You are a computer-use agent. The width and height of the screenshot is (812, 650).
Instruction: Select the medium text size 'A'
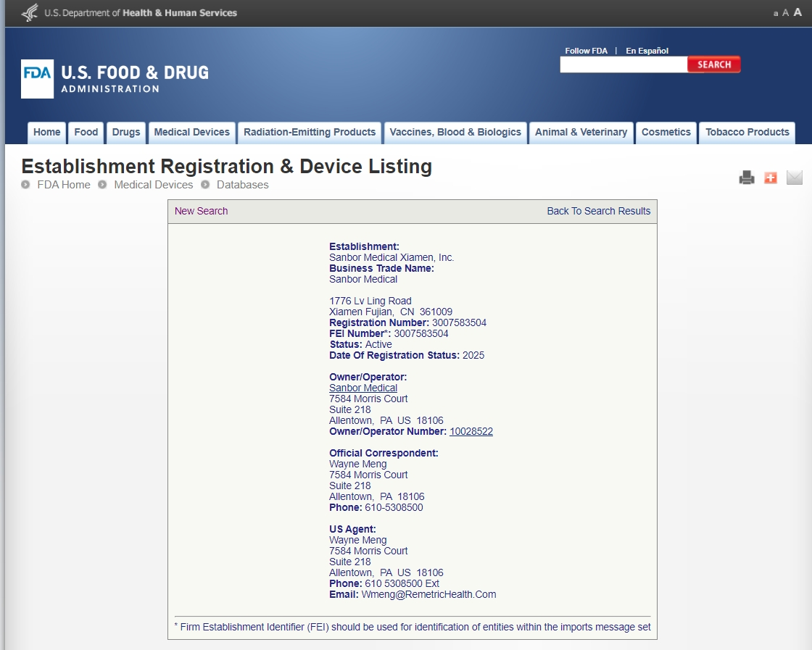(x=785, y=13)
